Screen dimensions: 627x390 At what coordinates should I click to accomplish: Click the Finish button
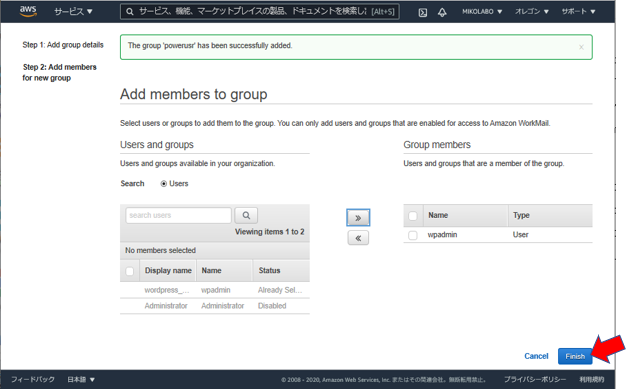pos(575,356)
